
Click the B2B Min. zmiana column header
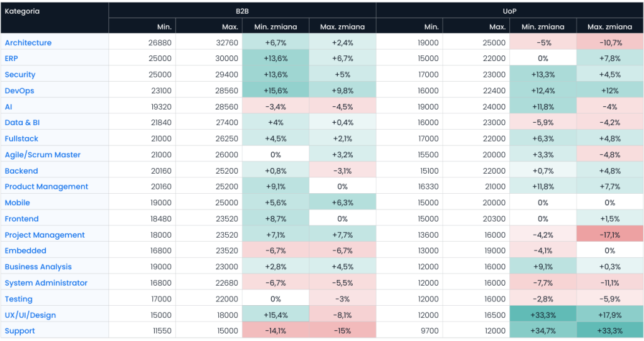click(275, 27)
